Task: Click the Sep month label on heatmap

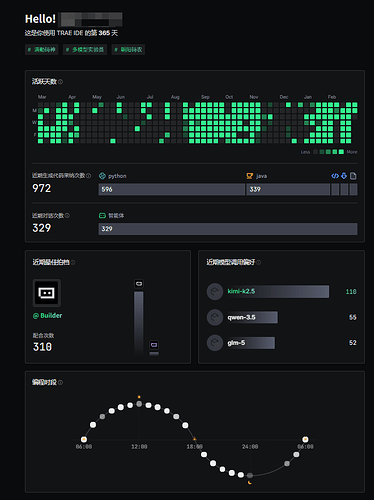Action: 205,97
